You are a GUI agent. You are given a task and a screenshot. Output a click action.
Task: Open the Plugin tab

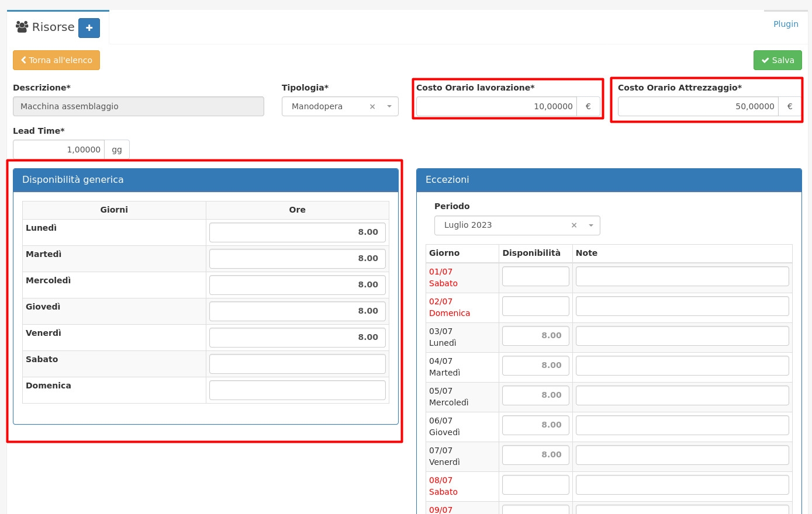click(x=786, y=24)
